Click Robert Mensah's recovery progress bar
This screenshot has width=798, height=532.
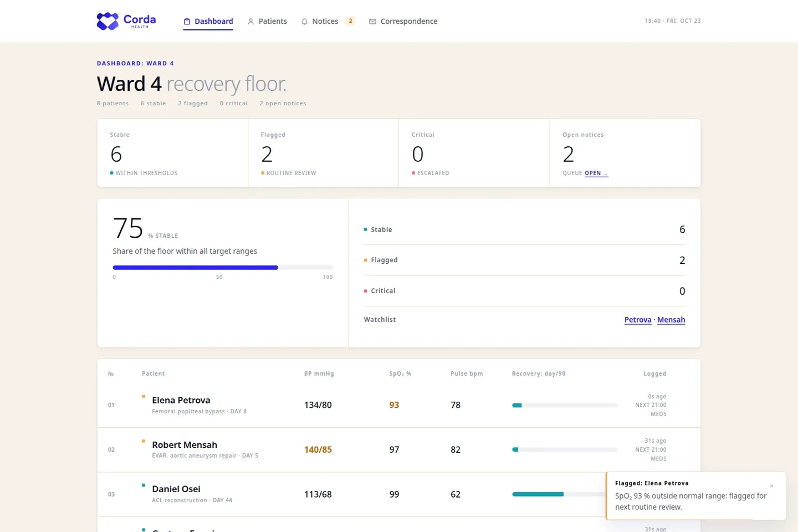(x=565, y=449)
